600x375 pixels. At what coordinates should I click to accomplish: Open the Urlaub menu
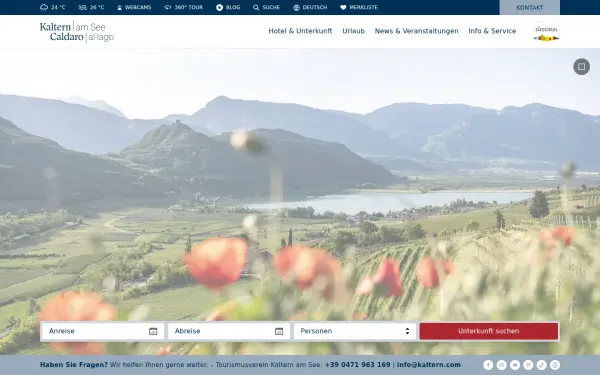(354, 31)
